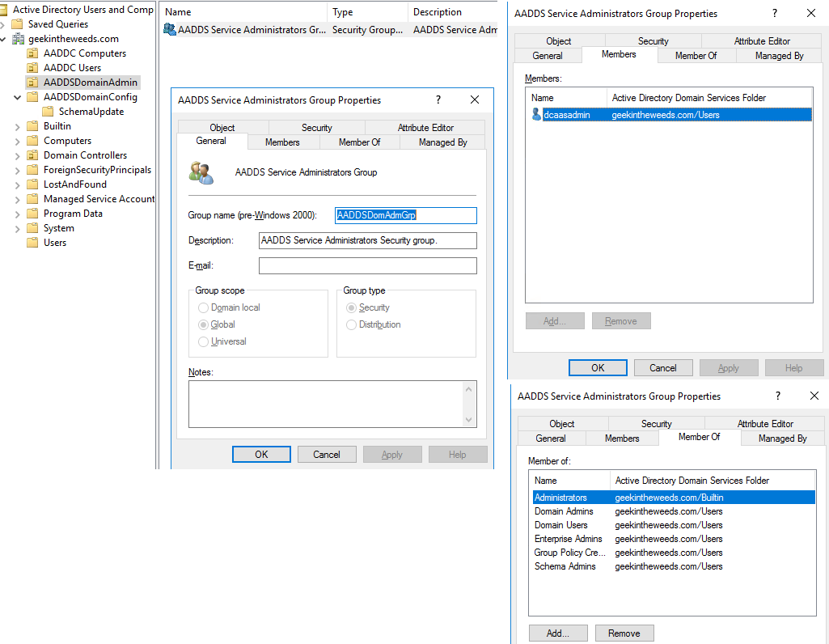Switch to the Attribute Editor tab
The image size is (829, 644).
[425, 127]
